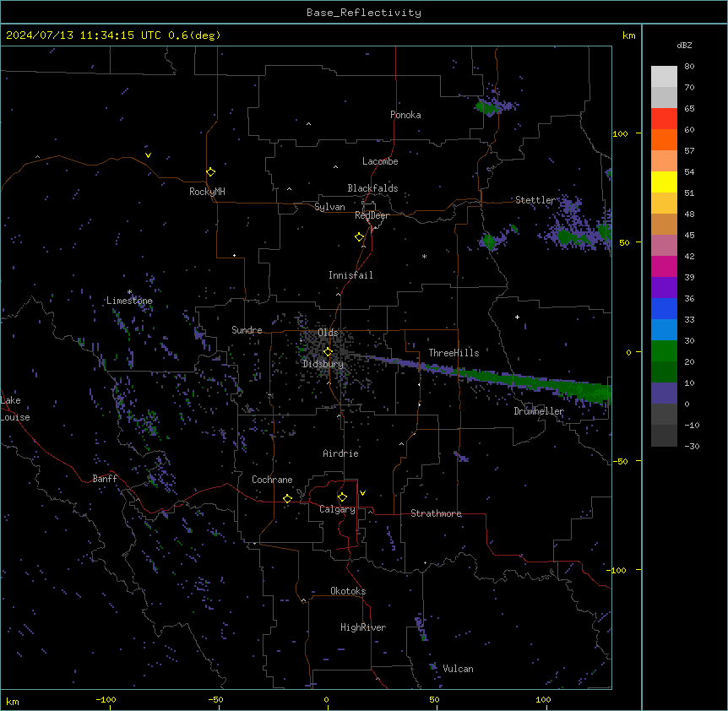Viewport: 728px width, 711px height.
Task: Click the Cochrane town label
Action: click(x=272, y=480)
